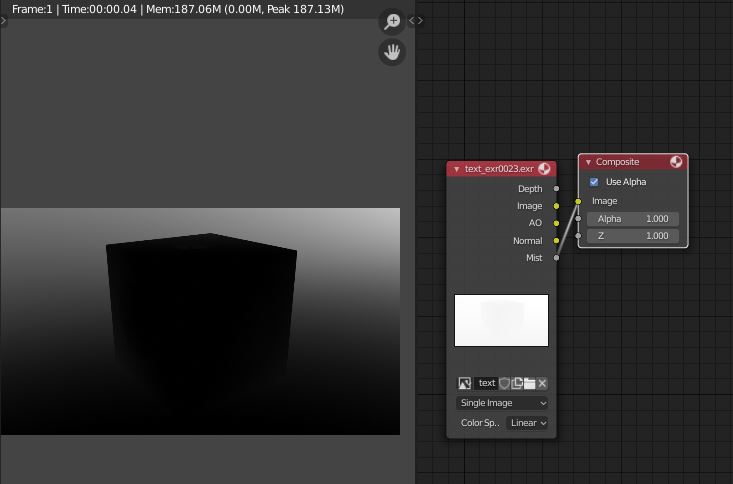Click the AO output socket
Screen dimensions: 733x484
[556, 223]
